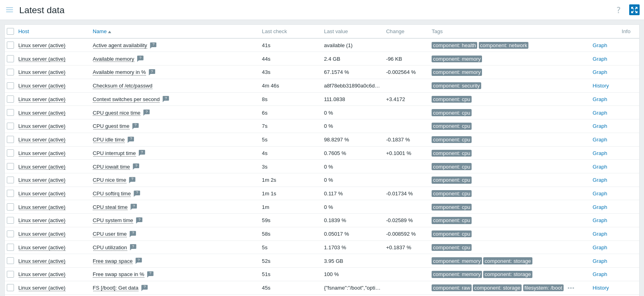
Task: Click the Host column header
Action: coord(24,32)
